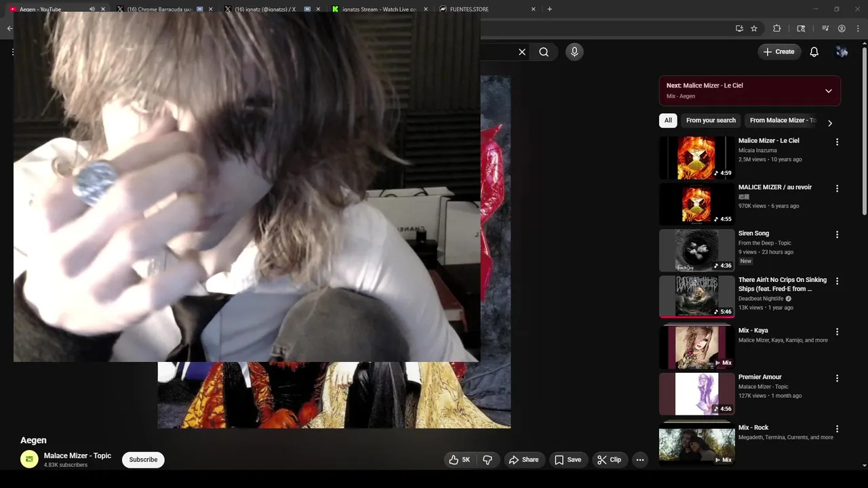Open the tab search icon in toolbar
This screenshot has height=488, width=868.
coord(801,28)
